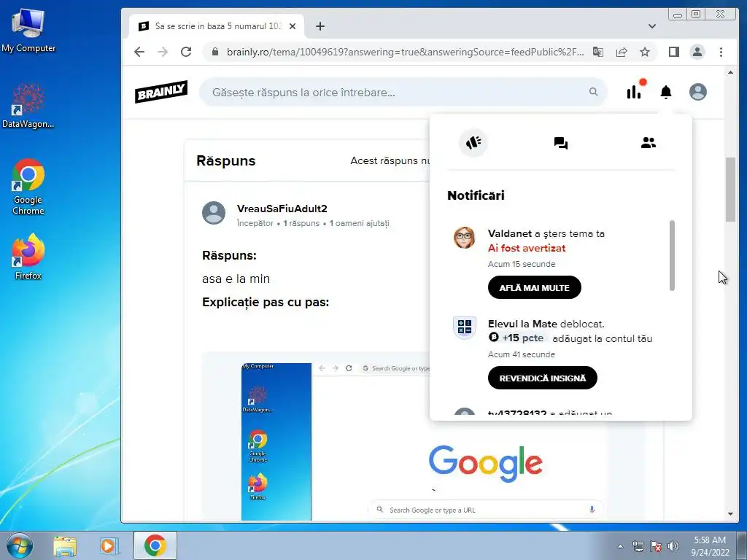
Task: Click the network tray icon
Action: tap(638, 546)
